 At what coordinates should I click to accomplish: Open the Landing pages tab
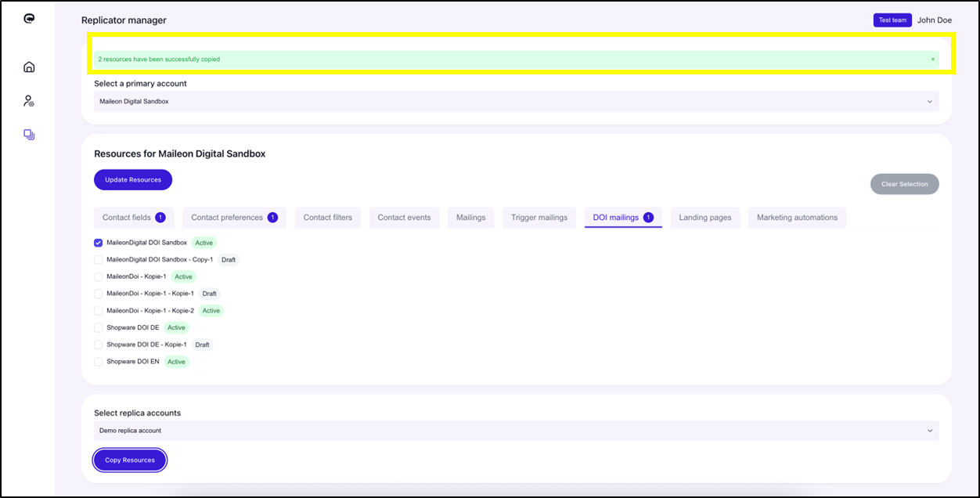coord(704,218)
